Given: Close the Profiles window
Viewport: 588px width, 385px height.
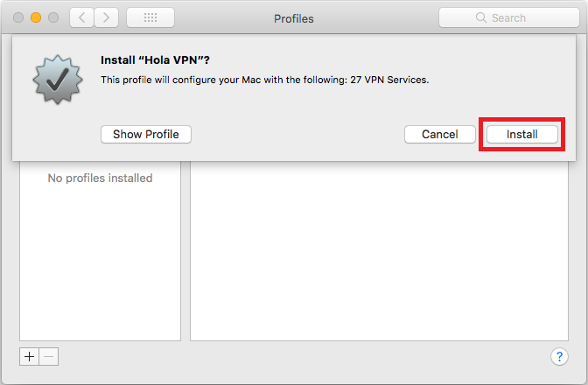Looking at the screenshot, I should point(18,17).
